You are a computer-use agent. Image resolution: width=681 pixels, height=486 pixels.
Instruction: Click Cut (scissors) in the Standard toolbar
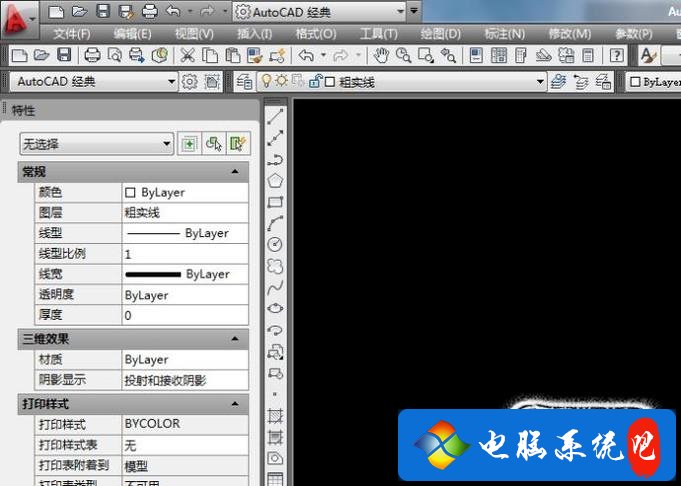188,56
